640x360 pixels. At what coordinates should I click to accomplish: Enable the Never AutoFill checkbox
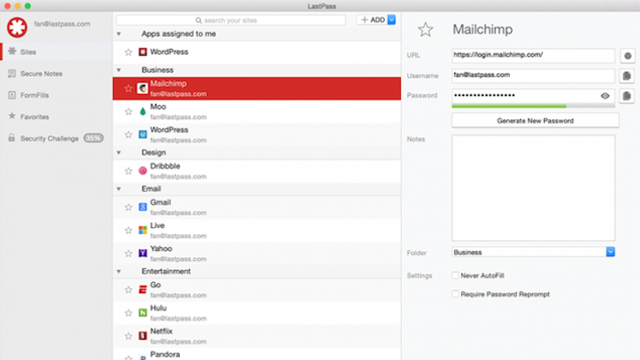[455, 276]
